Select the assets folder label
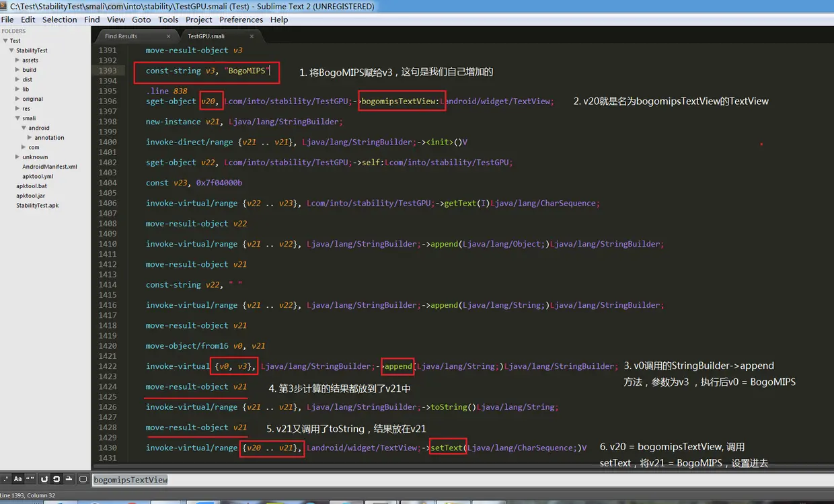 click(30, 60)
